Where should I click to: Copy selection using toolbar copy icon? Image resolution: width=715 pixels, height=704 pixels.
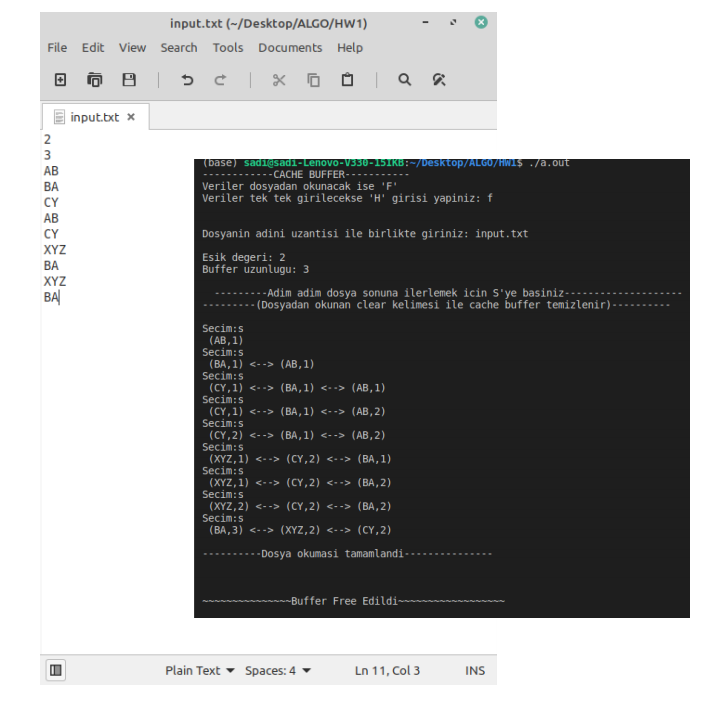[x=313, y=80]
